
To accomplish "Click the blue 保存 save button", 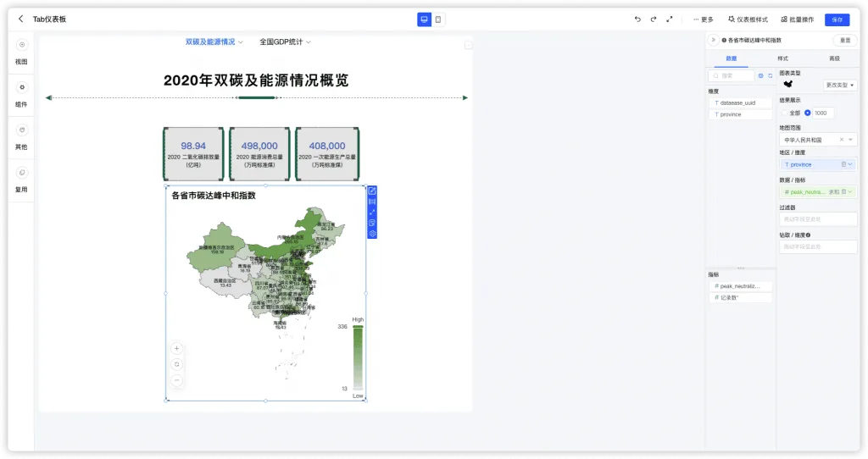I will (x=837, y=20).
